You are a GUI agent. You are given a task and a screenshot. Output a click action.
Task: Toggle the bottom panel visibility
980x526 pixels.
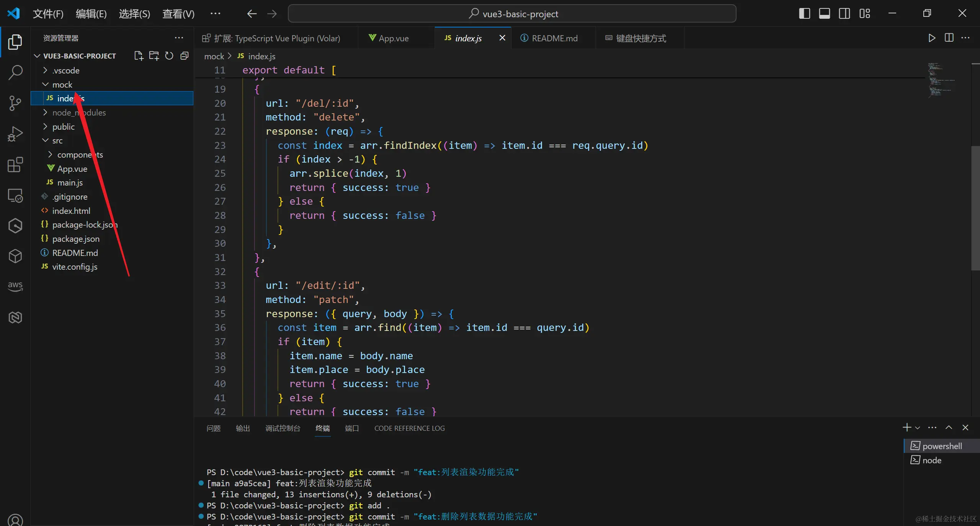coord(824,14)
